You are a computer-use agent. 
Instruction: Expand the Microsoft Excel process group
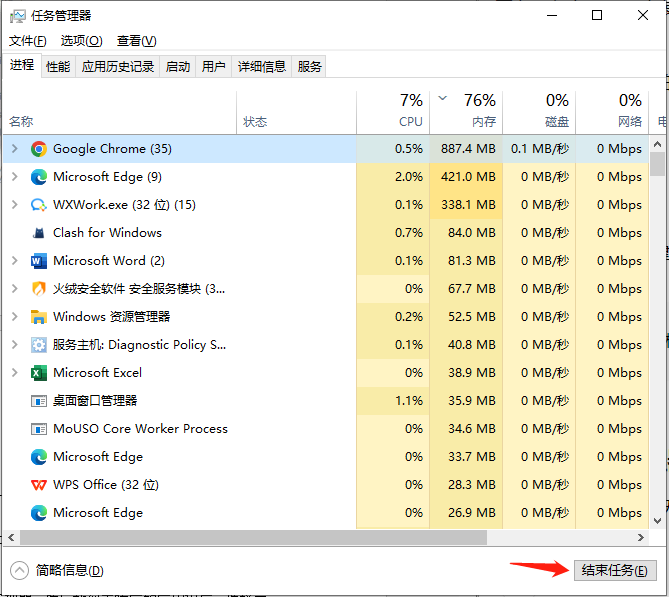[15, 373]
